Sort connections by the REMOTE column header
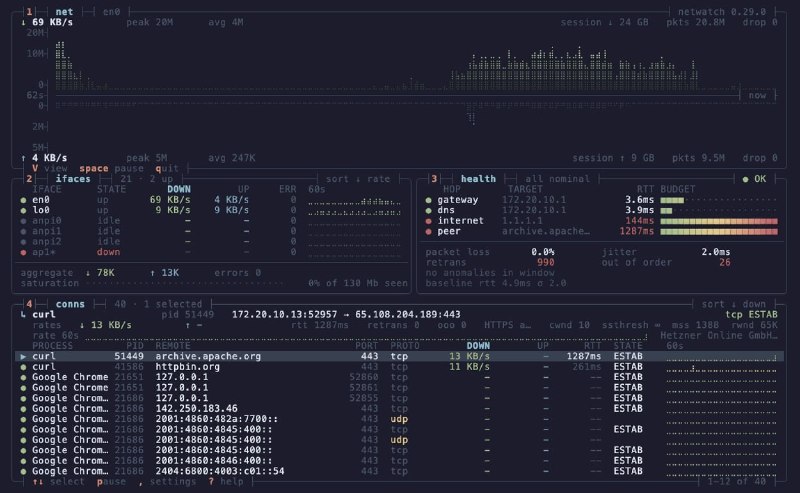 173,346
